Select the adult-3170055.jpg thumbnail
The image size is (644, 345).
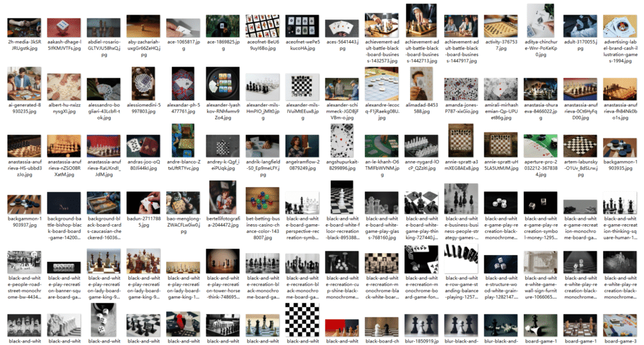[x=580, y=26]
